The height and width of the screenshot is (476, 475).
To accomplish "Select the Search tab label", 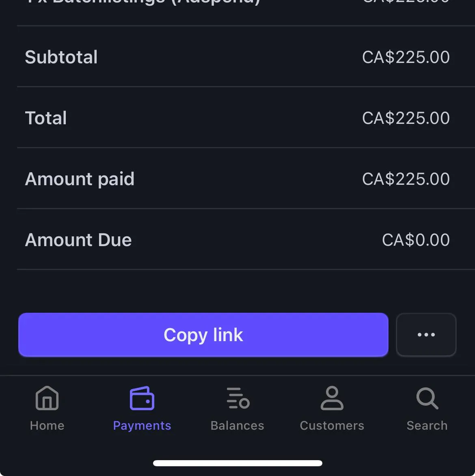I will [x=427, y=425].
